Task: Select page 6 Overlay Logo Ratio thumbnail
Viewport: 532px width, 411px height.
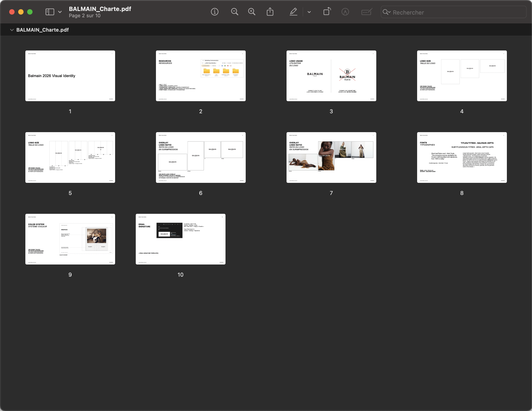Action: pos(201,157)
